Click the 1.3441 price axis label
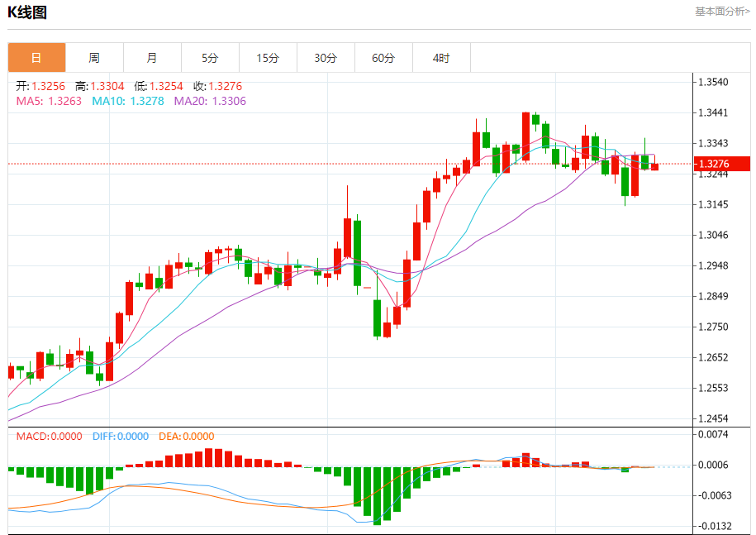This screenshot has width=756, height=535. pos(713,113)
